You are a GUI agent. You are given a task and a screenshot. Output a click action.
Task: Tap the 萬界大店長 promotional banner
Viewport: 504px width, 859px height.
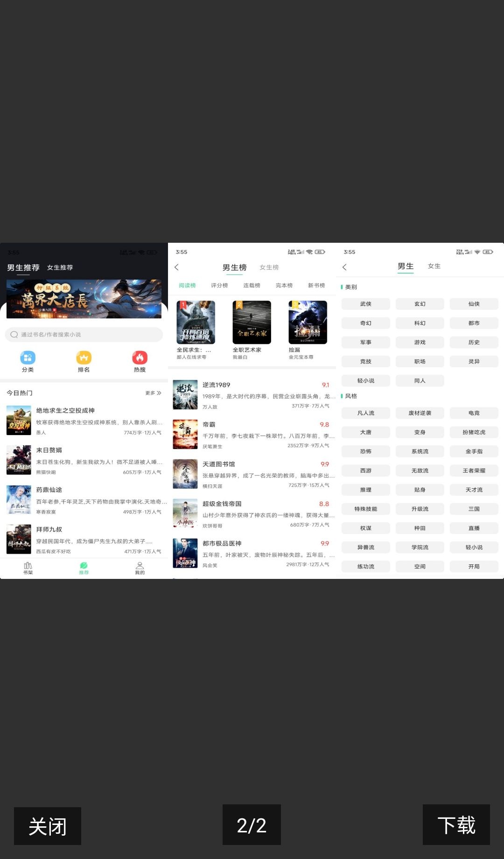84,299
